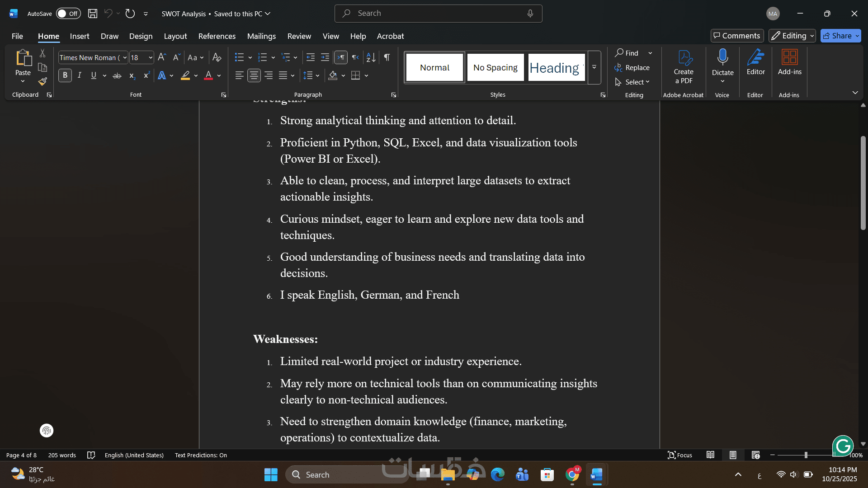The height and width of the screenshot is (488, 868).
Task: Toggle show paragraph marks
Action: (387, 57)
